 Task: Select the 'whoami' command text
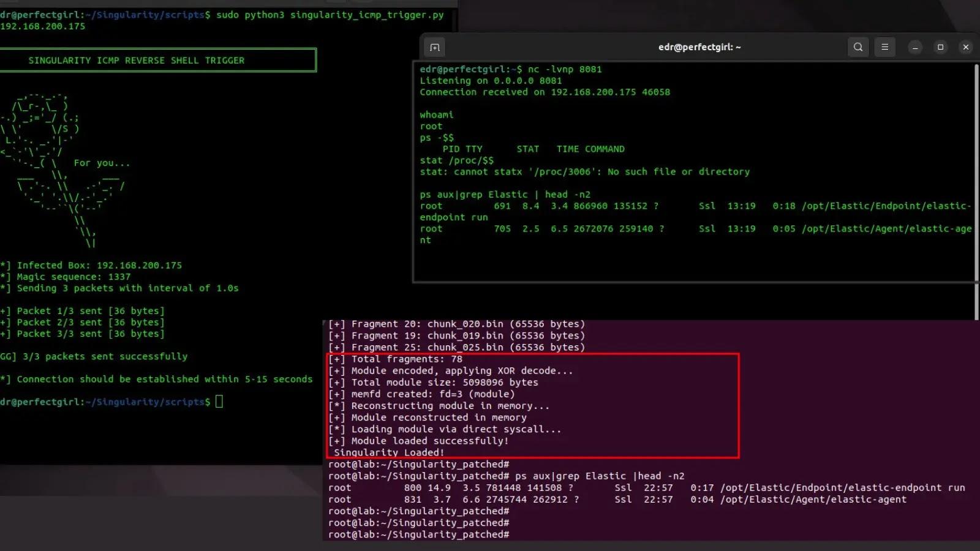[x=436, y=114]
